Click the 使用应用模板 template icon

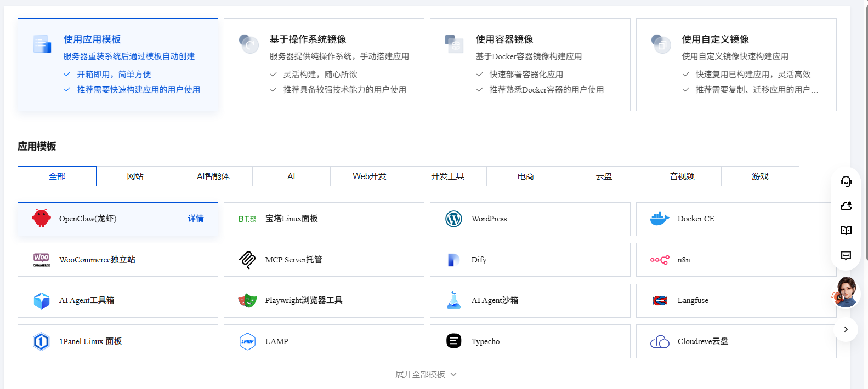(x=42, y=44)
